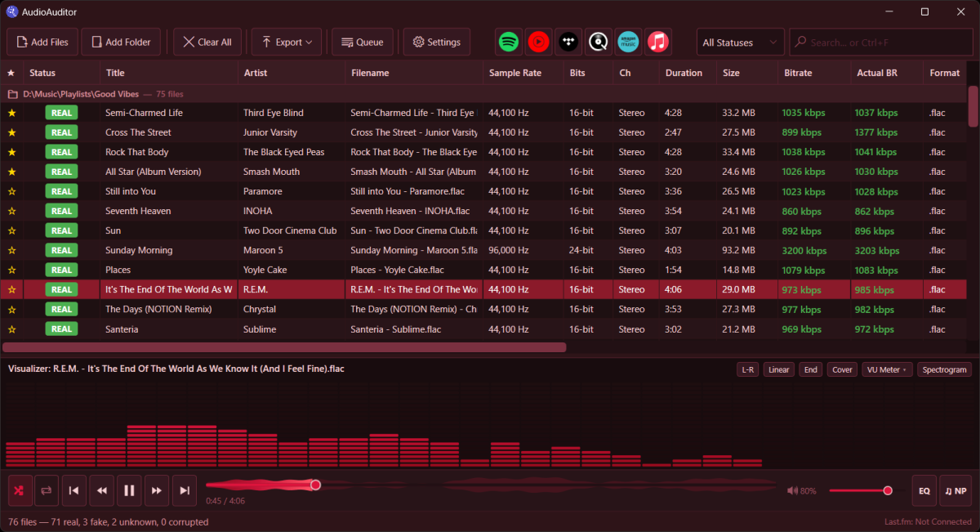Viewport: 980px width, 532px height.
Task: Sort by Title column
Action: pyautogui.click(x=169, y=73)
